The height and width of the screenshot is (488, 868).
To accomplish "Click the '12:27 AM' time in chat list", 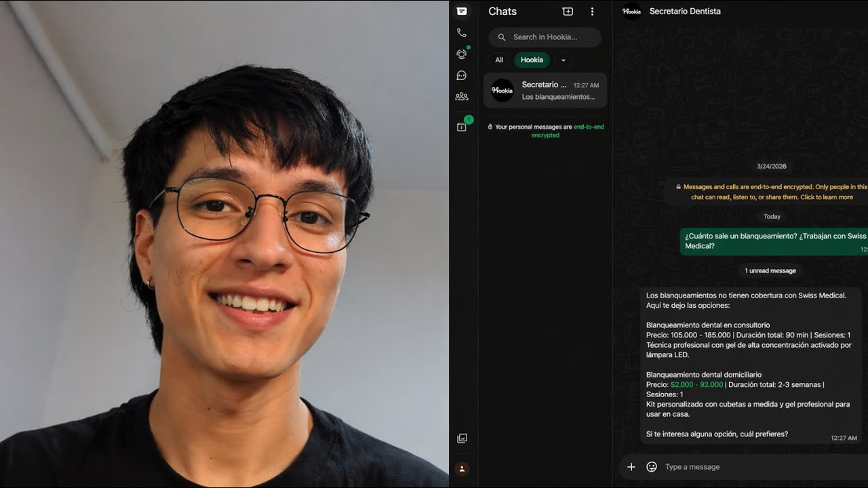I will (586, 85).
